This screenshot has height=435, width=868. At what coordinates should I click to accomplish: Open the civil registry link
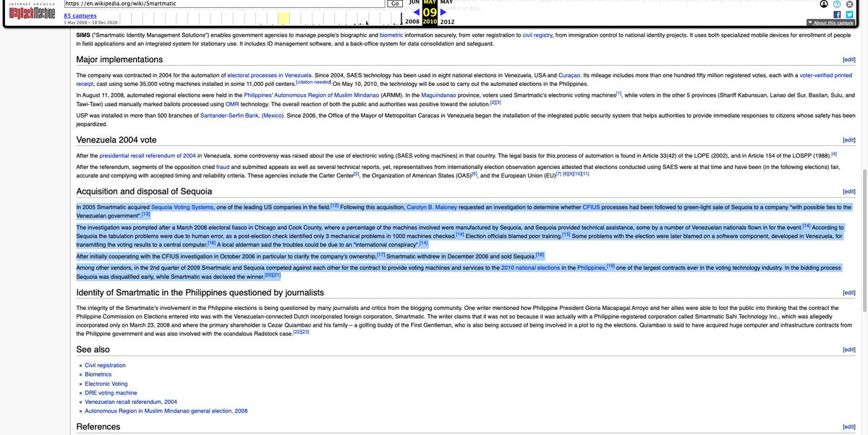pos(538,34)
